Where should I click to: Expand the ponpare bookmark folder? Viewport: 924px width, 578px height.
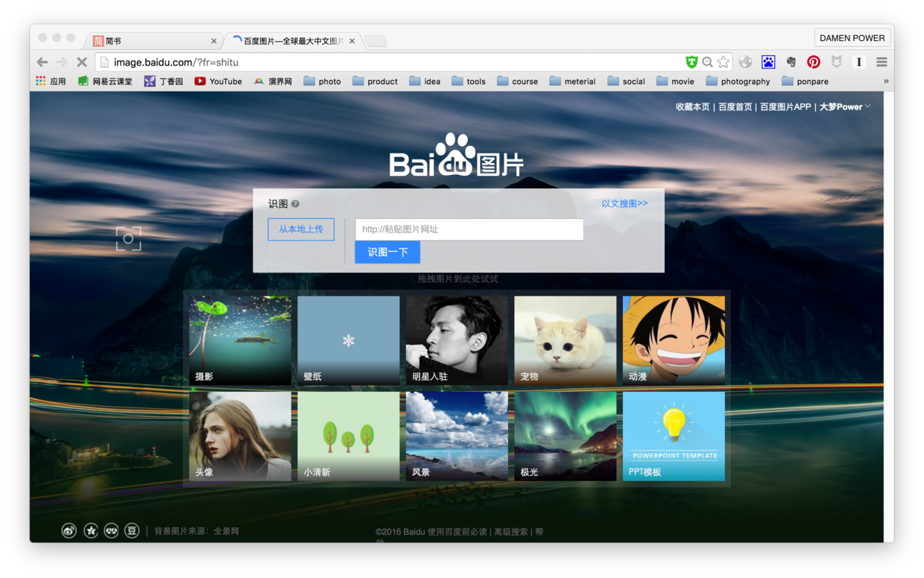click(805, 81)
